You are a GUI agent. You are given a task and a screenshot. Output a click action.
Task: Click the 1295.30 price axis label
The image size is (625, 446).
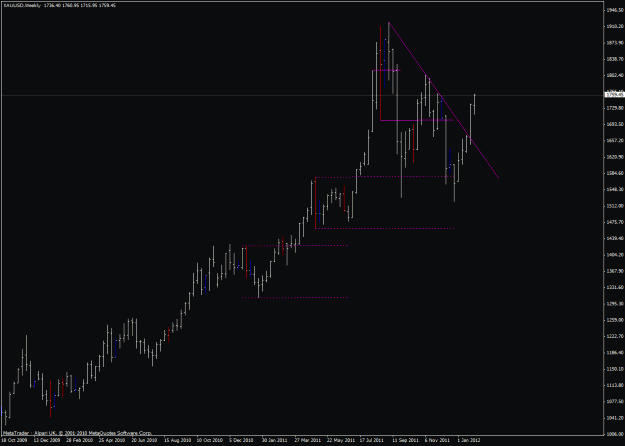[615, 304]
